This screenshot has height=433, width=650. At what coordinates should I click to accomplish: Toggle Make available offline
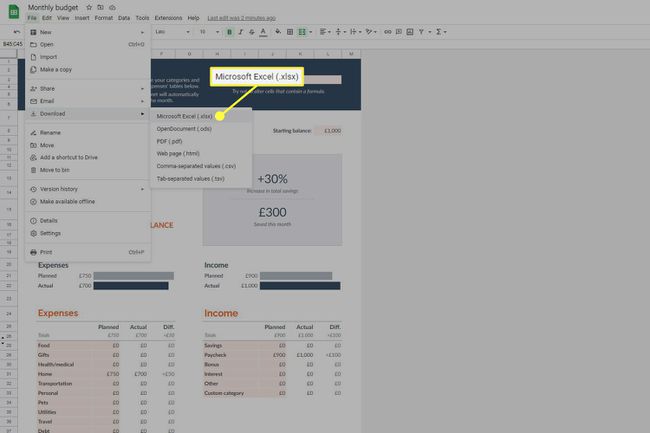click(88, 201)
